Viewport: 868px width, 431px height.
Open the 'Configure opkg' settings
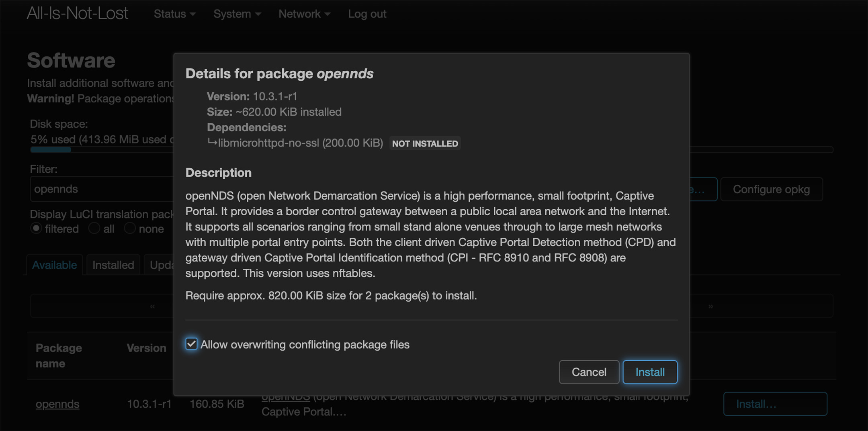coord(771,189)
